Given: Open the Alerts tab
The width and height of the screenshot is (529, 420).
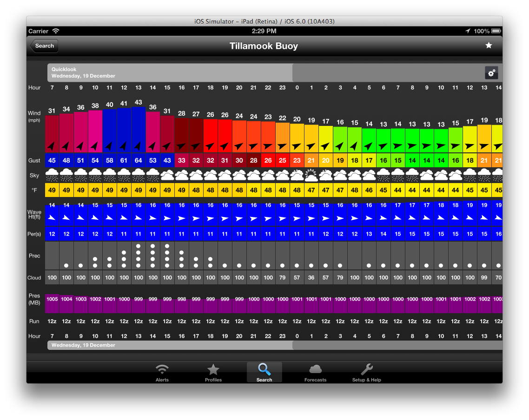Looking at the screenshot, I should point(162,373).
